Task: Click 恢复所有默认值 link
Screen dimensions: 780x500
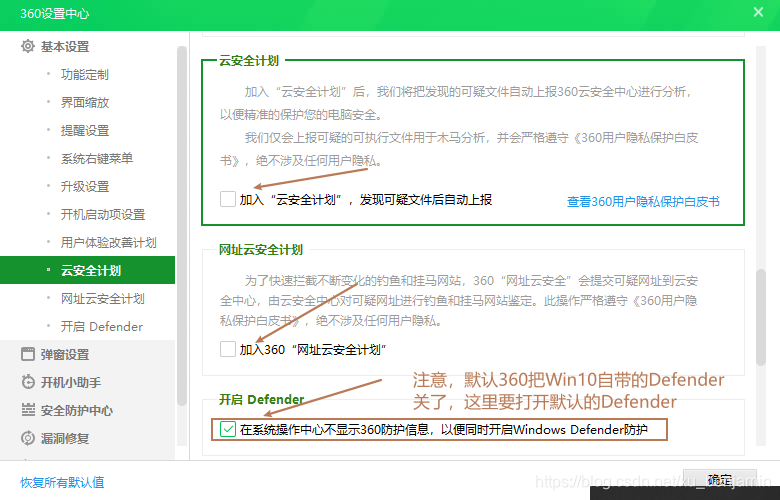Action: pyautogui.click(x=62, y=482)
